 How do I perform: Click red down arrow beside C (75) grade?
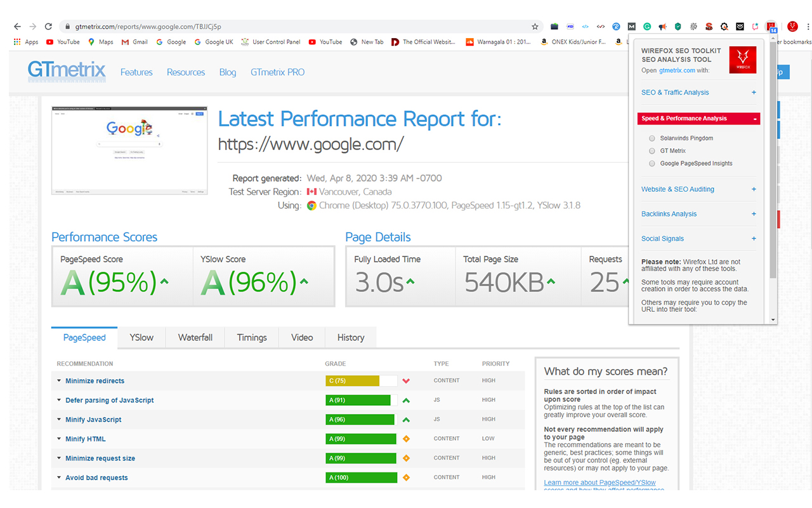[x=406, y=381]
